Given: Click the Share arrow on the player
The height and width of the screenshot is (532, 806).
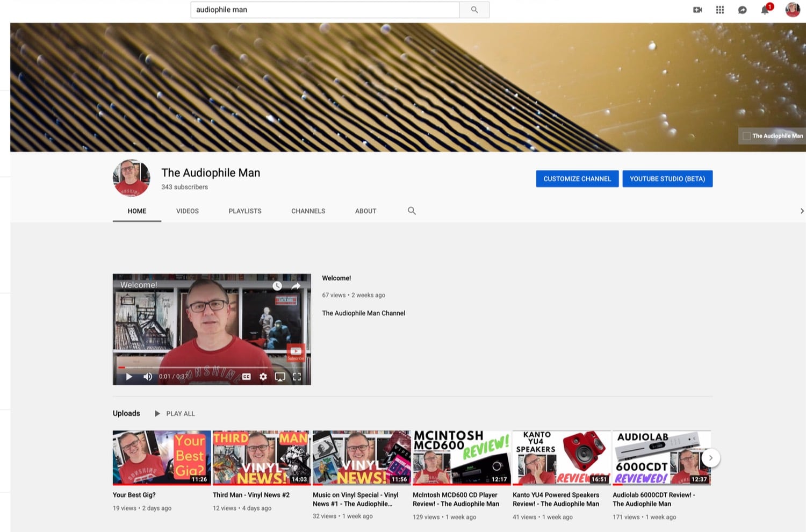Looking at the screenshot, I should (x=296, y=286).
